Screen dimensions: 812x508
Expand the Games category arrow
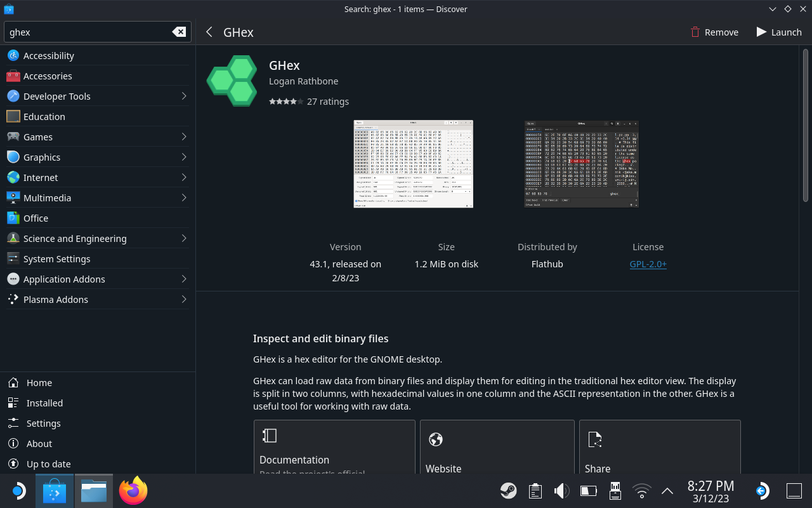[183, 137]
